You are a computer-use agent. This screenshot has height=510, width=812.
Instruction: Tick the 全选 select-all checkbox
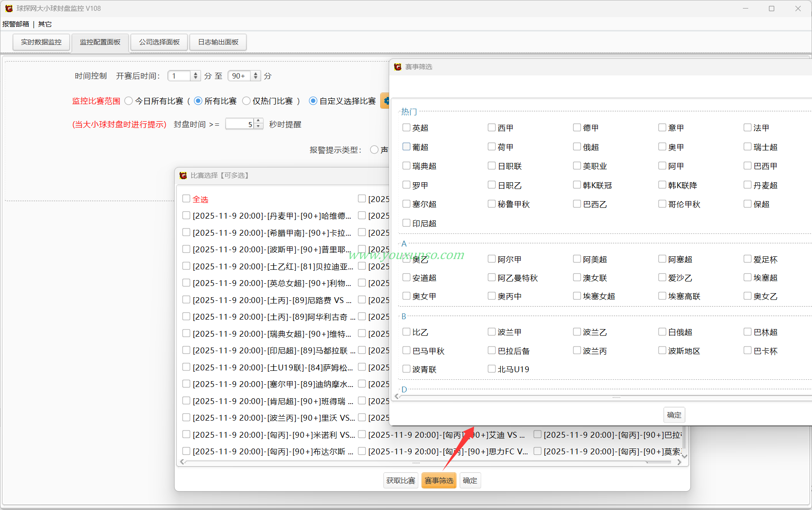pyautogui.click(x=186, y=198)
